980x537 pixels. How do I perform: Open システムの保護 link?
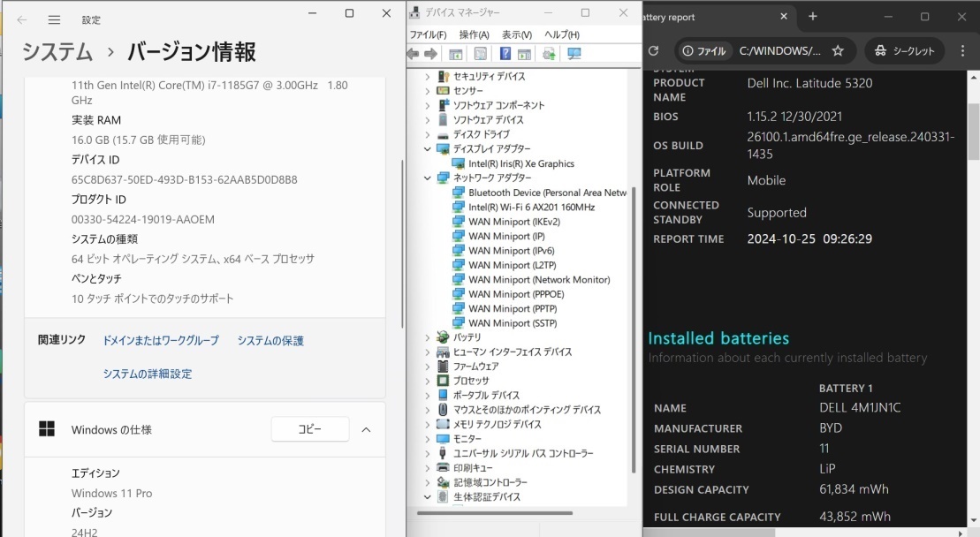click(x=270, y=340)
